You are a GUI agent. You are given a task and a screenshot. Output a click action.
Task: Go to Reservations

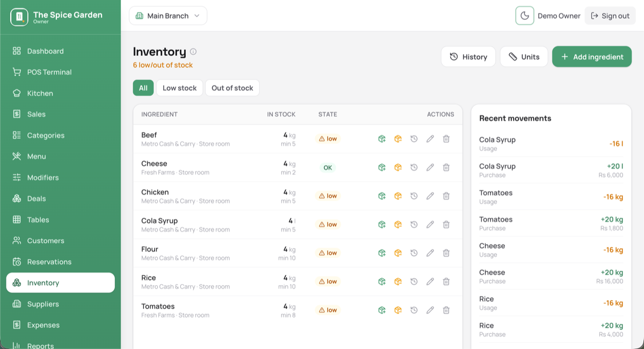pyautogui.click(x=60, y=262)
